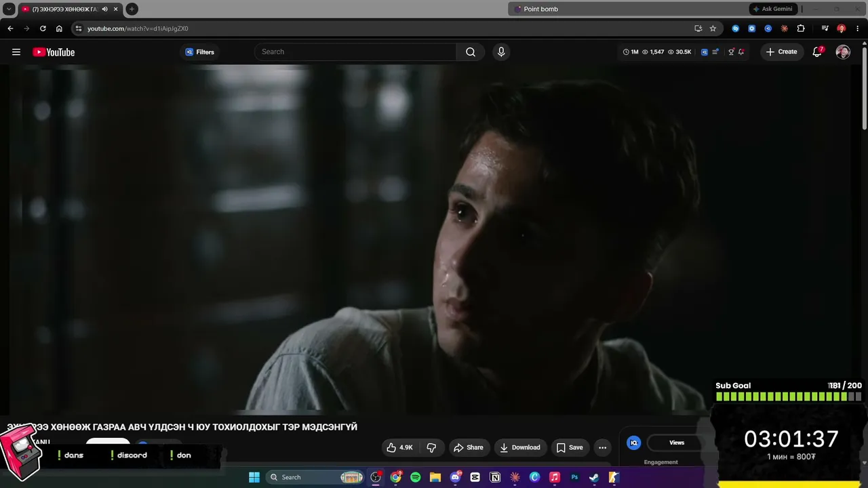Open the vidIQ Filters button
The height and width of the screenshot is (488, 868).
tap(199, 52)
